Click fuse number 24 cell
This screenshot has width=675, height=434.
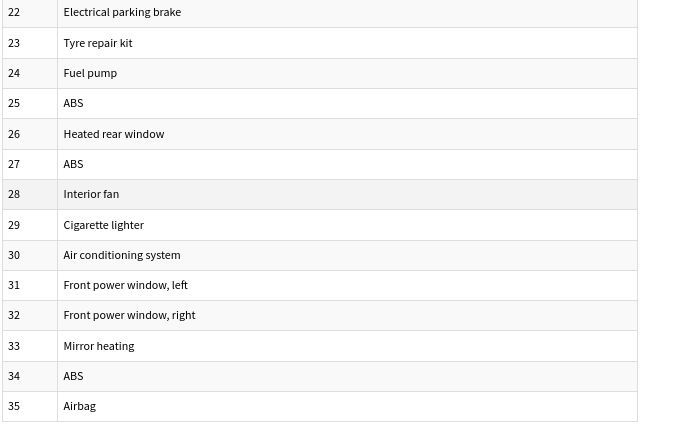click(14, 73)
